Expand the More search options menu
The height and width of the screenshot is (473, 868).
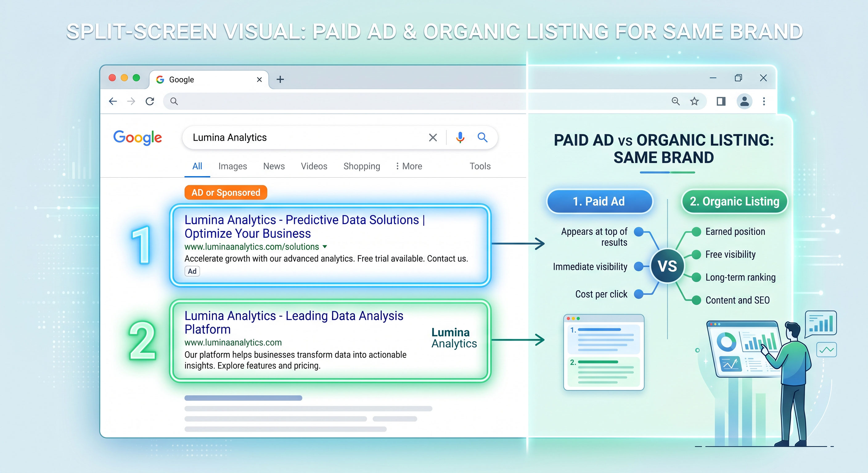click(409, 166)
